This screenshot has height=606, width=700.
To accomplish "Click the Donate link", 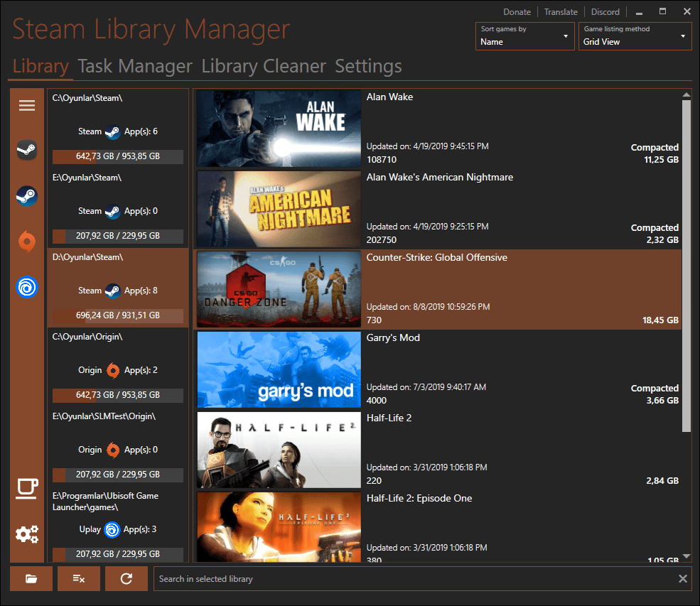I will 517,11.
